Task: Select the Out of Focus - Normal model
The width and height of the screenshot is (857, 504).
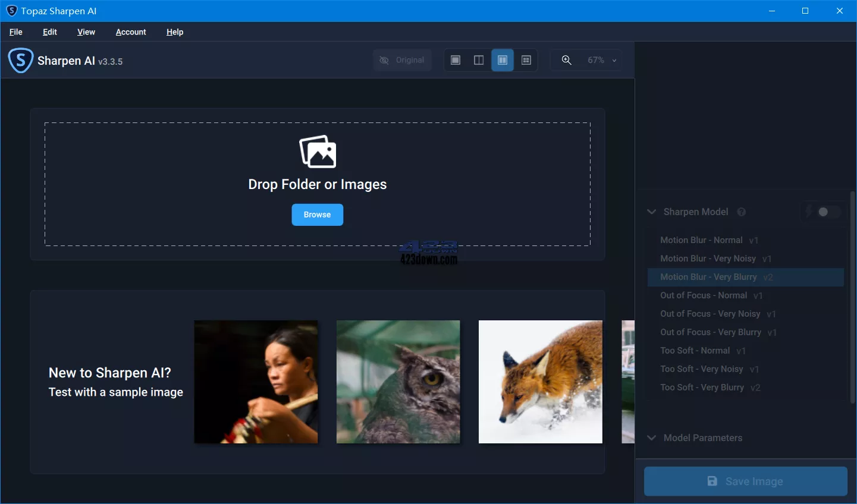Action: coord(704,295)
